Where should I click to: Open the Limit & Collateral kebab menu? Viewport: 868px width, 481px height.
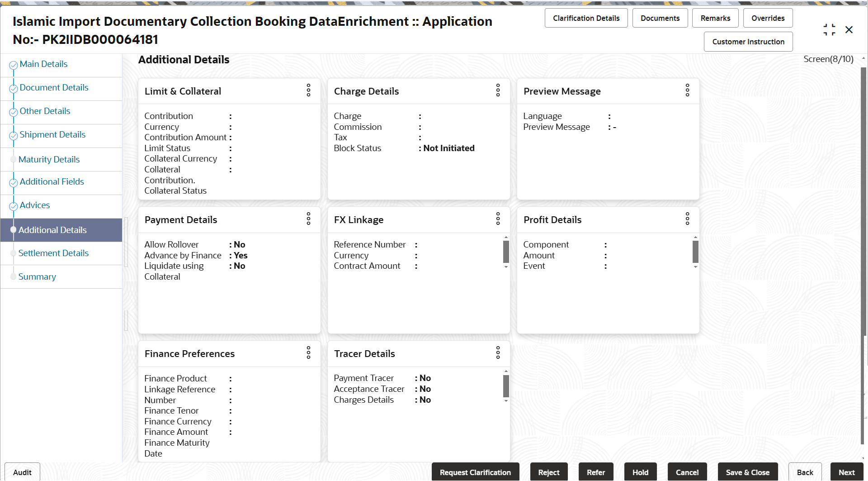[x=308, y=90]
